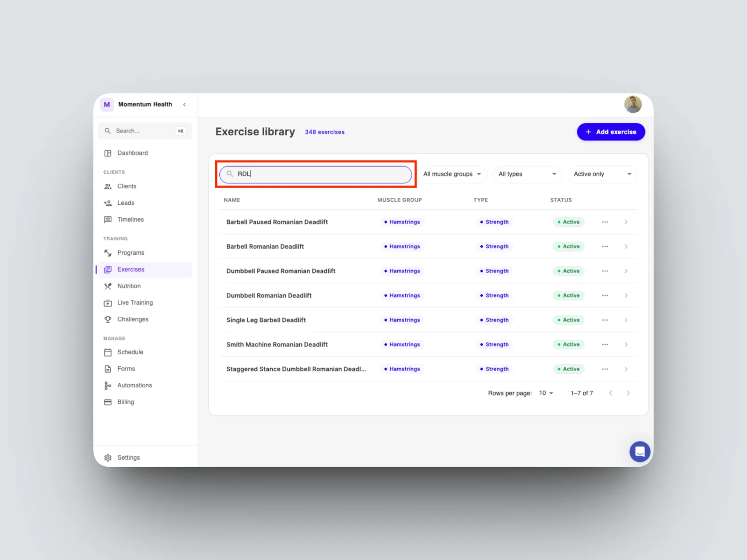Open Nutrition in the sidebar
Image resolution: width=747 pixels, height=560 pixels.
[145, 286]
